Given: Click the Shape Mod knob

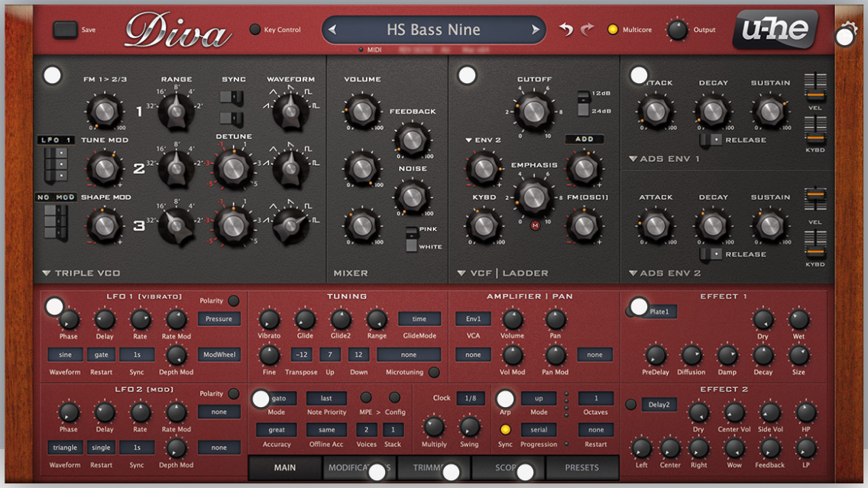Looking at the screenshot, I should point(105,226).
